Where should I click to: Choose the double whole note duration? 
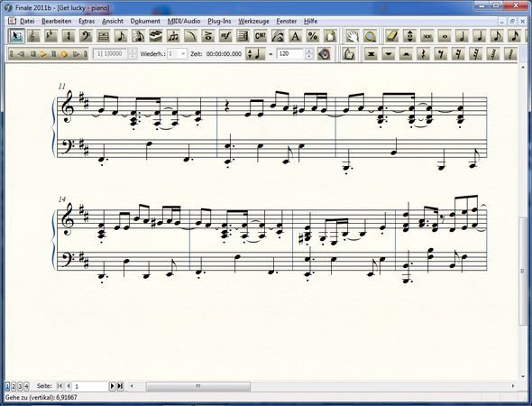[x=427, y=36]
